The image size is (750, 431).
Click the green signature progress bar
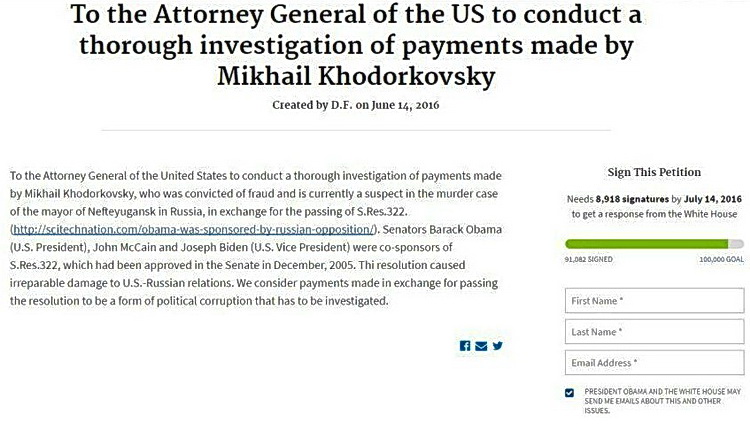coord(646,244)
